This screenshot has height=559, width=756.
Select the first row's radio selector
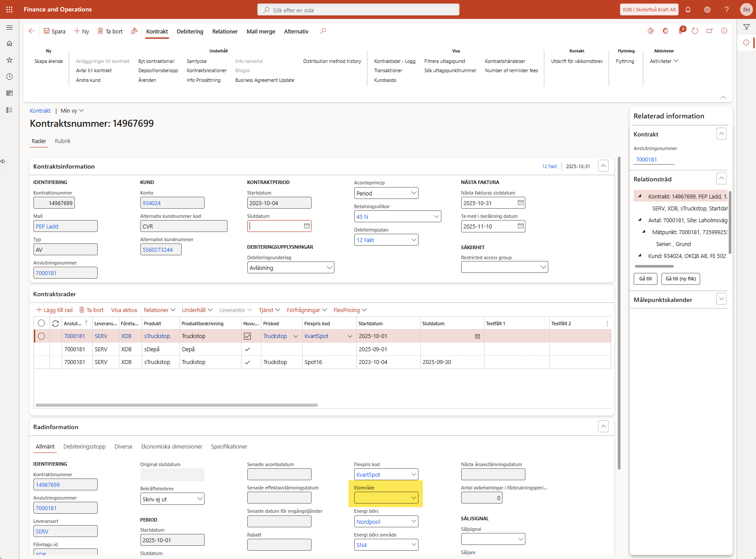click(x=41, y=336)
